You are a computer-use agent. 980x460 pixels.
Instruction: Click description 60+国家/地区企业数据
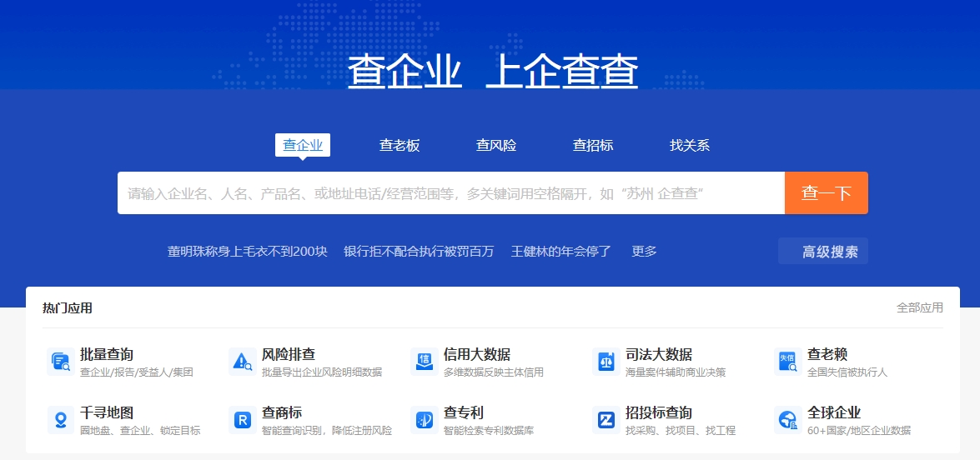[859, 431]
